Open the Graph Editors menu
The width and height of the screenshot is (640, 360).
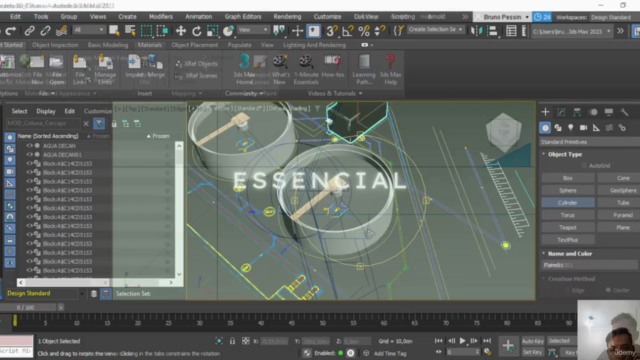tap(243, 17)
